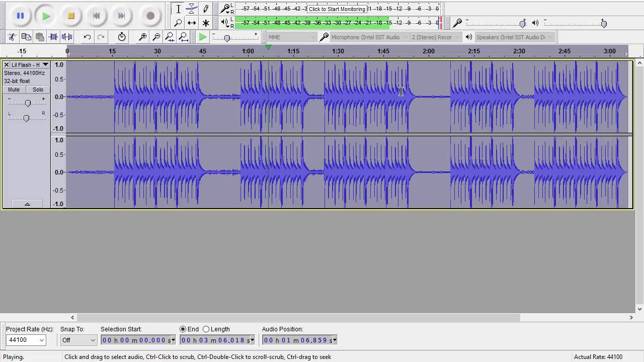Click the Paste icon

(x=40, y=37)
